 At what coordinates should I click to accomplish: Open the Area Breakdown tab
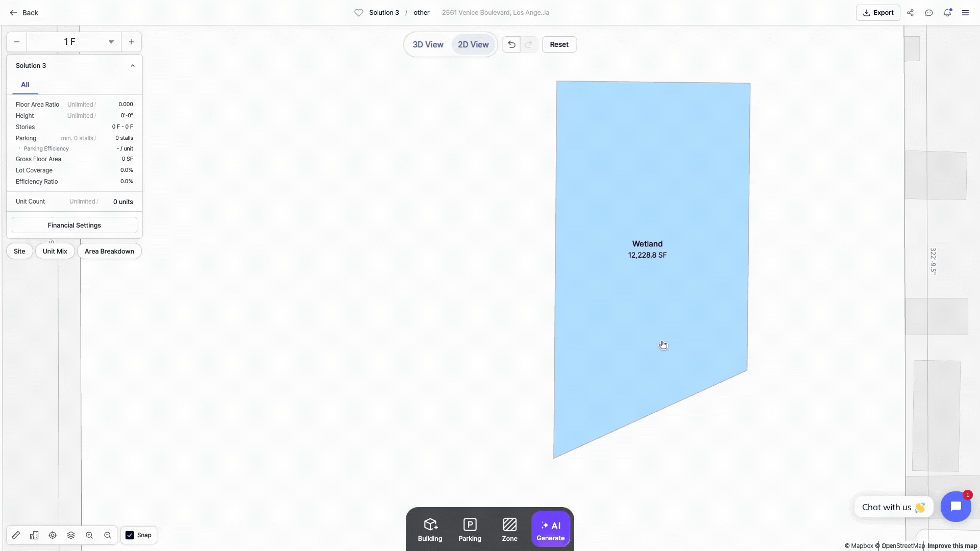tap(109, 251)
